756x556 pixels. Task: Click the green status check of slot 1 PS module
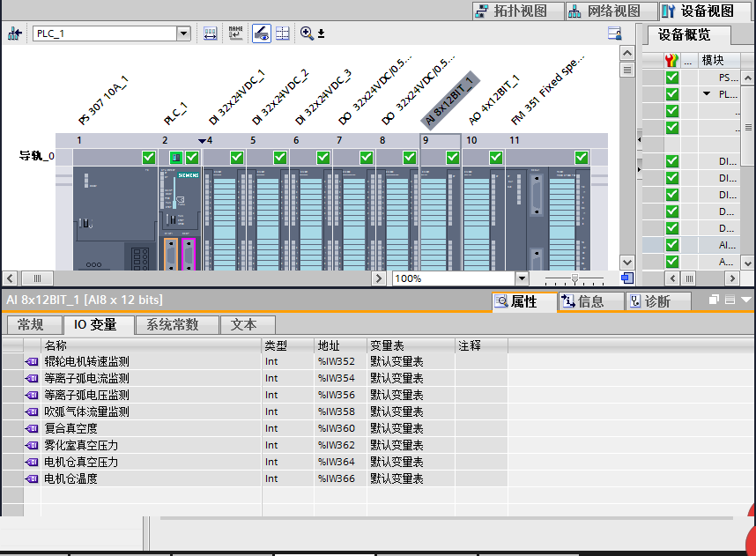point(149,157)
